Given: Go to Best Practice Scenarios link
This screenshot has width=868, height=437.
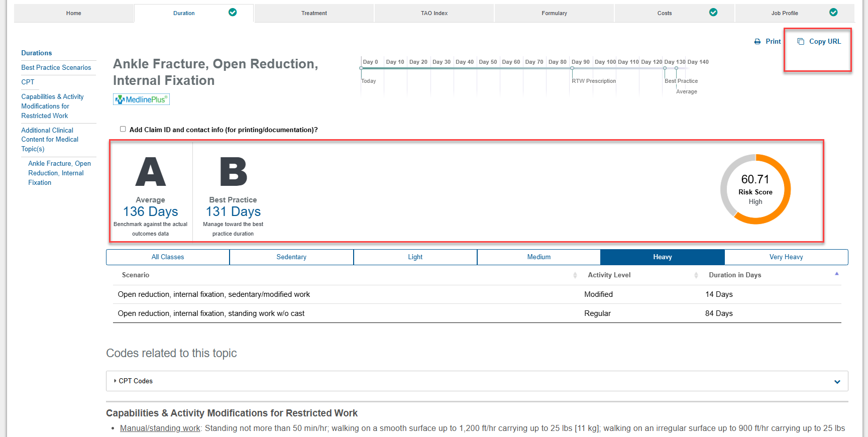Looking at the screenshot, I should pyautogui.click(x=56, y=67).
